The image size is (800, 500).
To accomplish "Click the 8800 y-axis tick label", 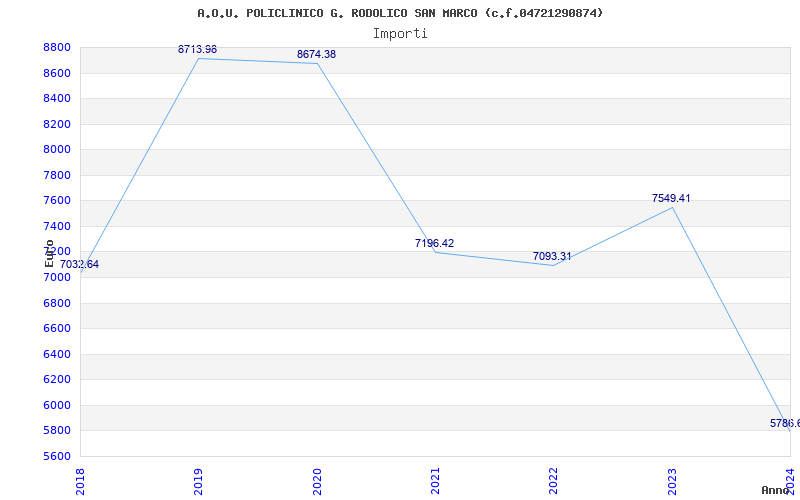I will coord(57,48).
